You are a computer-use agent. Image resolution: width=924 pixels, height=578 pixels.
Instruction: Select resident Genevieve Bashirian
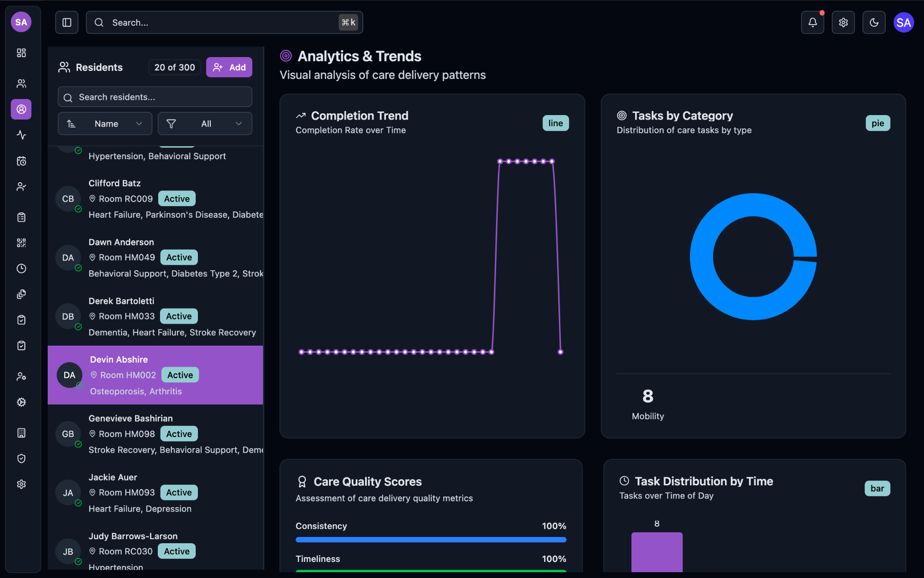pos(156,434)
